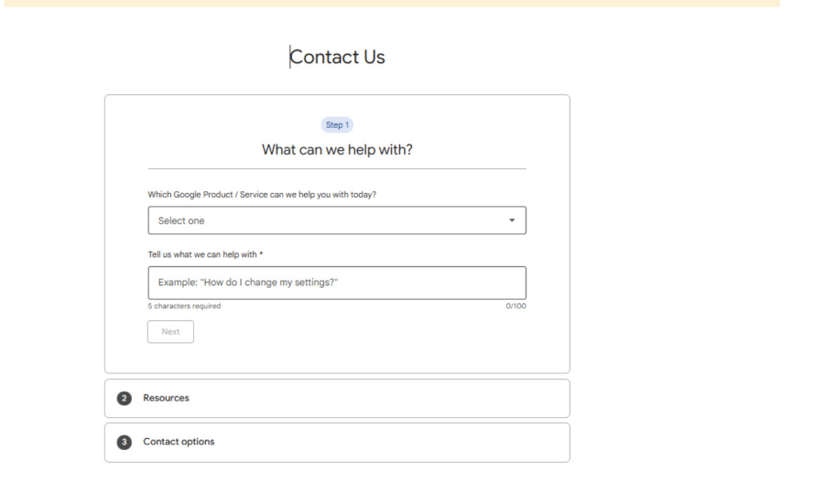824x504 pixels.
Task: Focus the "How do I change my settings?" field
Action: [336, 281]
